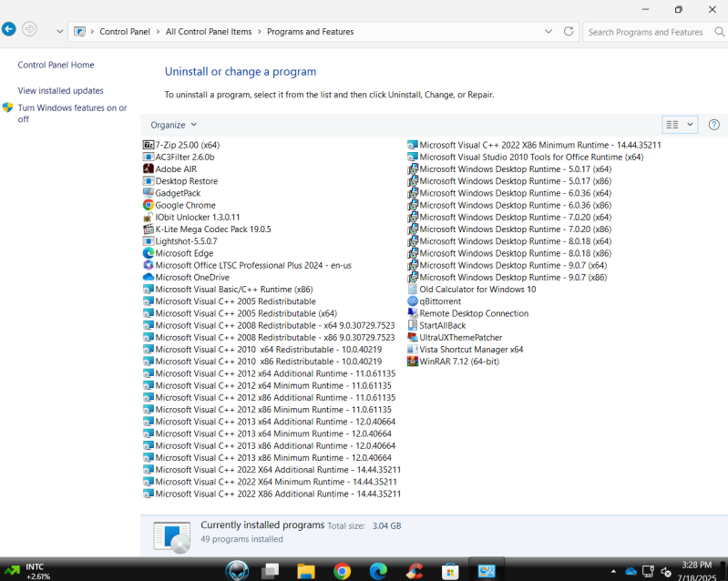This screenshot has width=728, height=581.
Task: Select Windows Desktop Runtime 9.0.7 (x64)
Action: (x=507, y=265)
